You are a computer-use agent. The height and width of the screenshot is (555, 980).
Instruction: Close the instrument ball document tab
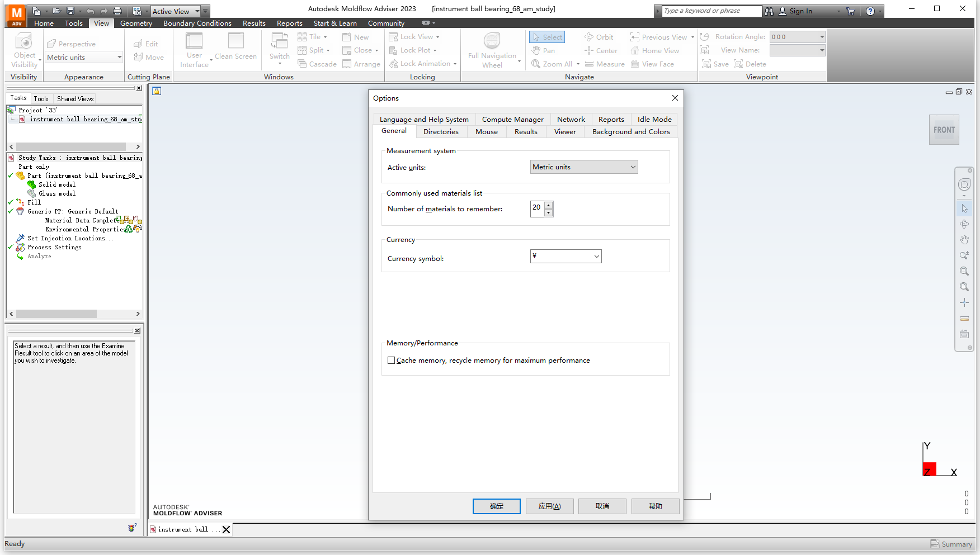coord(226,529)
